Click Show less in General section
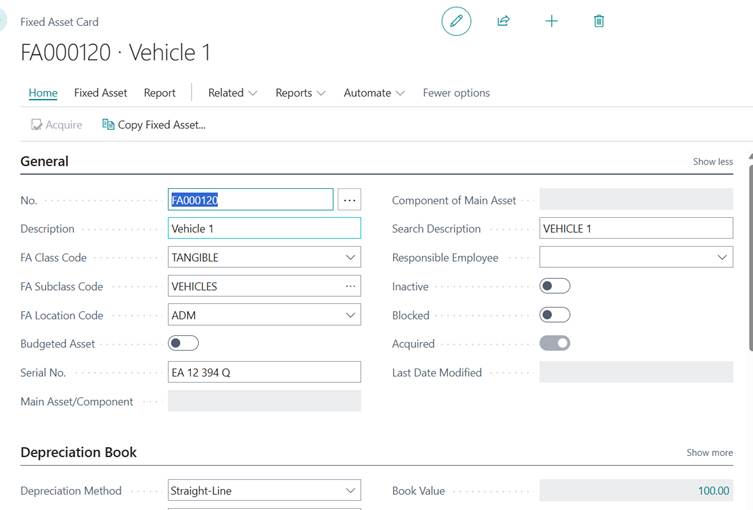Viewport: 753px width, 510px height. click(713, 162)
